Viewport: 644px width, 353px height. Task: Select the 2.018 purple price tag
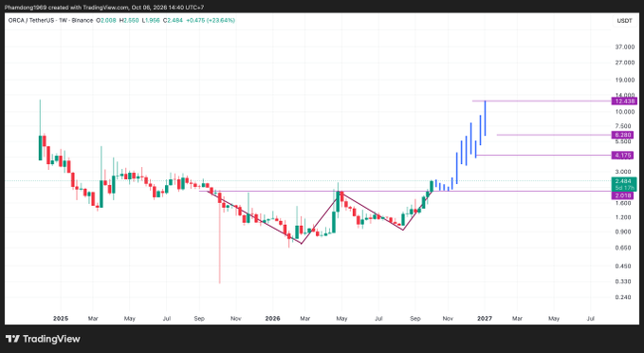click(622, 195)
